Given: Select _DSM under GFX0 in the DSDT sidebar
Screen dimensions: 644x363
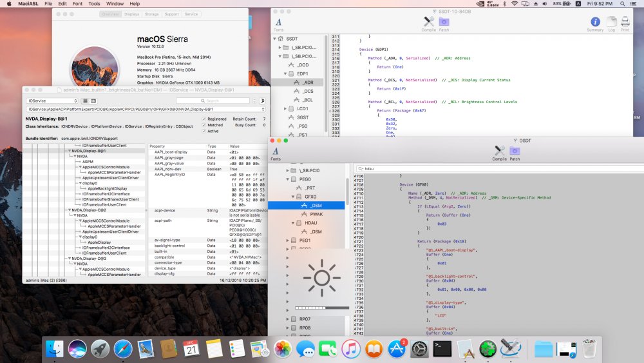Looking at the screenshot, I should 307,205.
